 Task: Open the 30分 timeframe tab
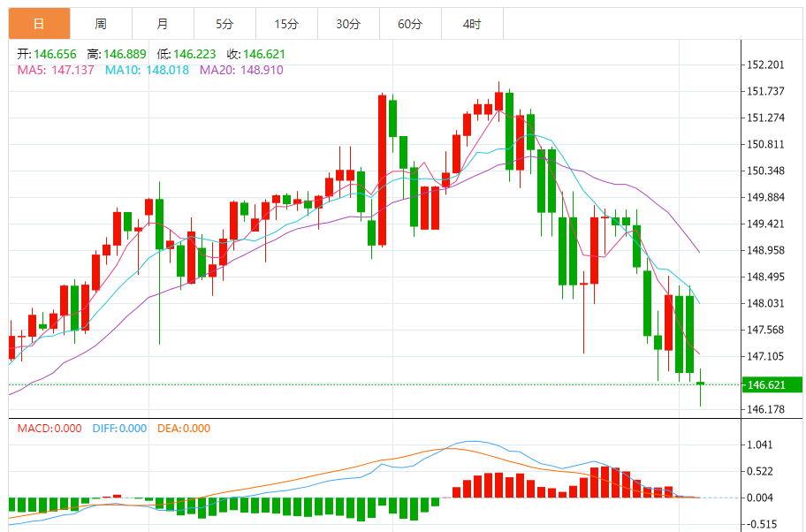coord(348,24)
